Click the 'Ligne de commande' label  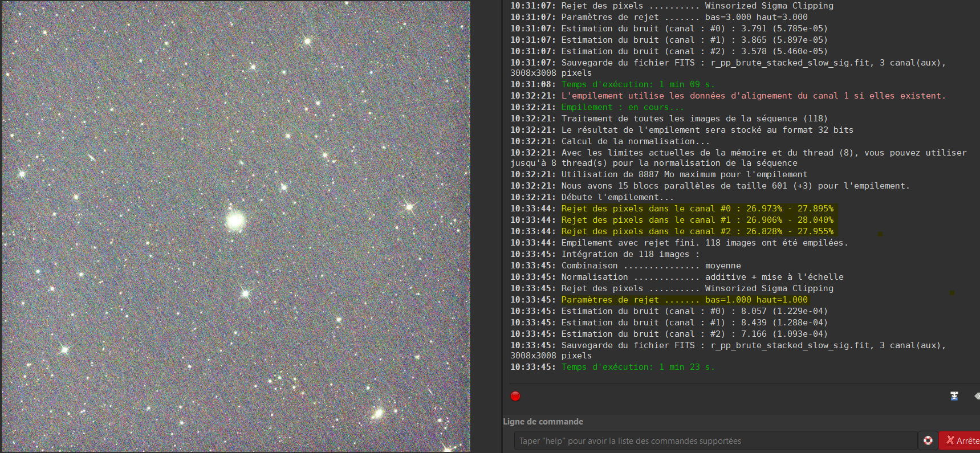[543, 422]
